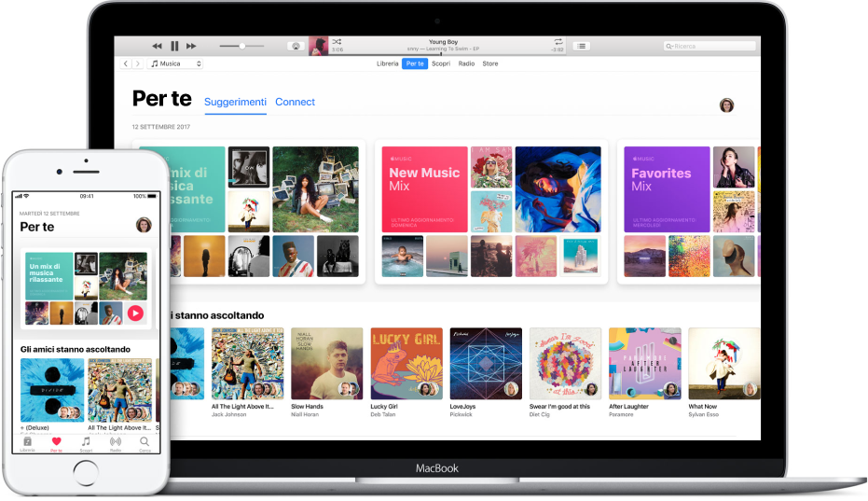Screen dimensions: 868x501
Task: Click the Deb Talan artist name
Action: [383, 414]
